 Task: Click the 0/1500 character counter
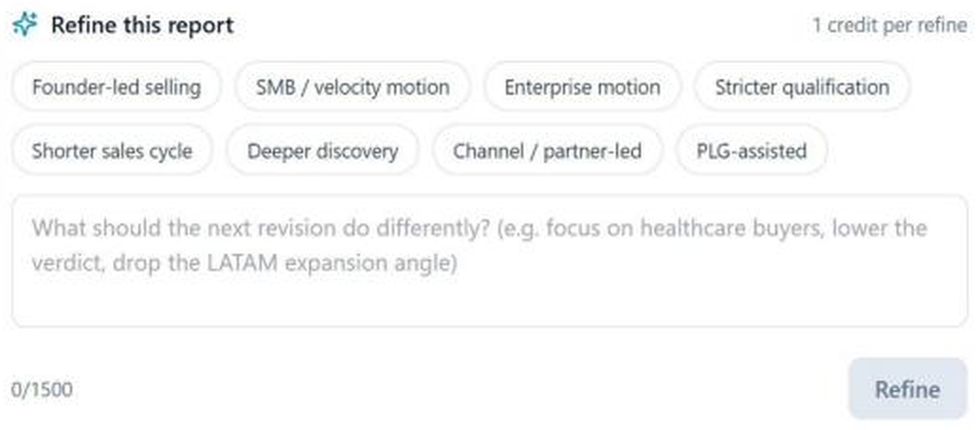[42, 389]
